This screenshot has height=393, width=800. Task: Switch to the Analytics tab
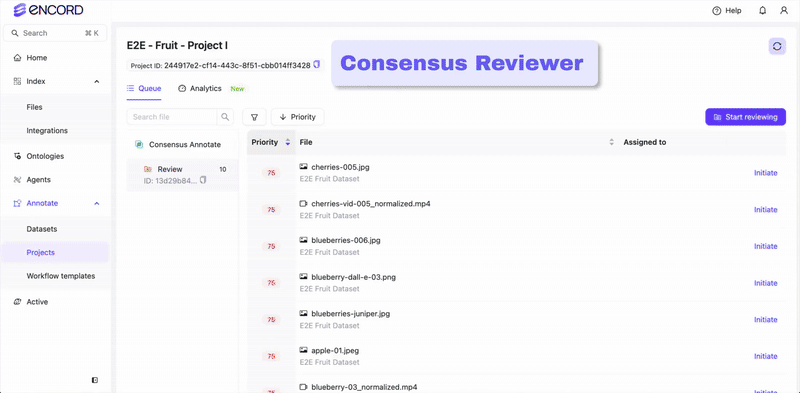click(199, 88)
